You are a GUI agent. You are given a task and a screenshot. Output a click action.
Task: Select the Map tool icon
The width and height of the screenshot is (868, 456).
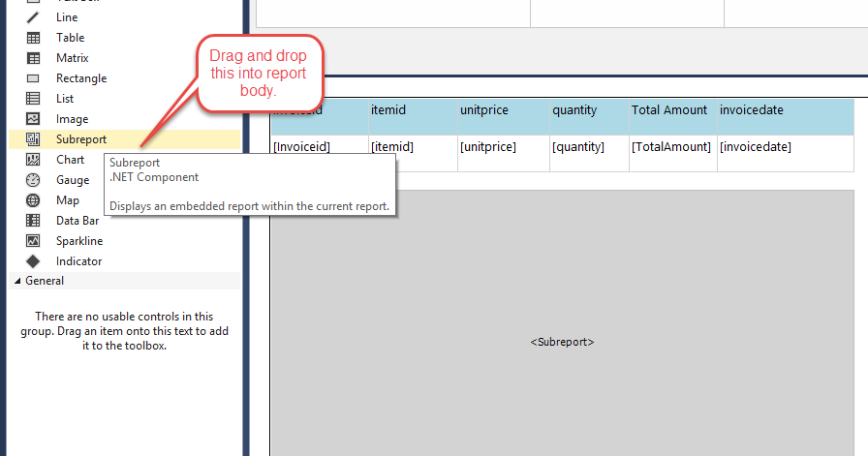tap(33, 200)
